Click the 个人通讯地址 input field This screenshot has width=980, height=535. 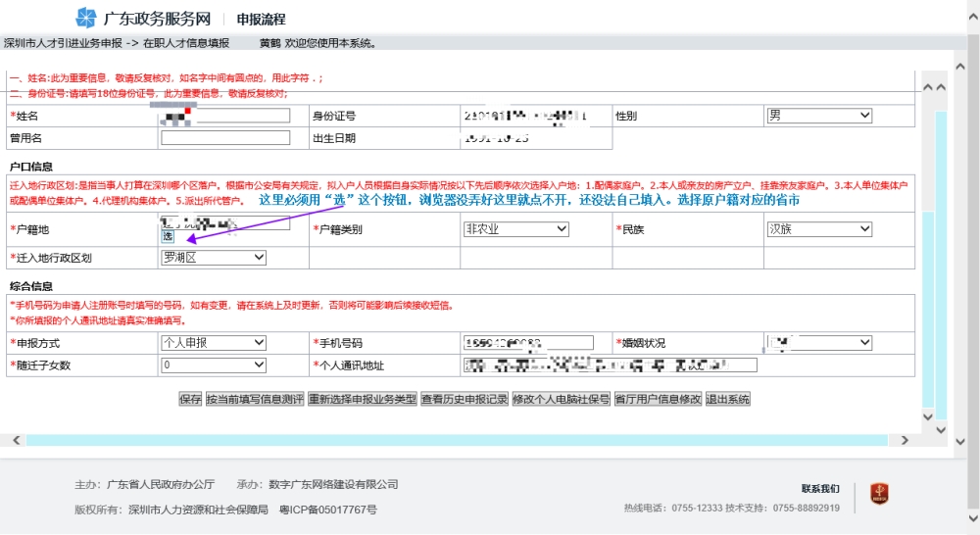[x=610, y=365]
